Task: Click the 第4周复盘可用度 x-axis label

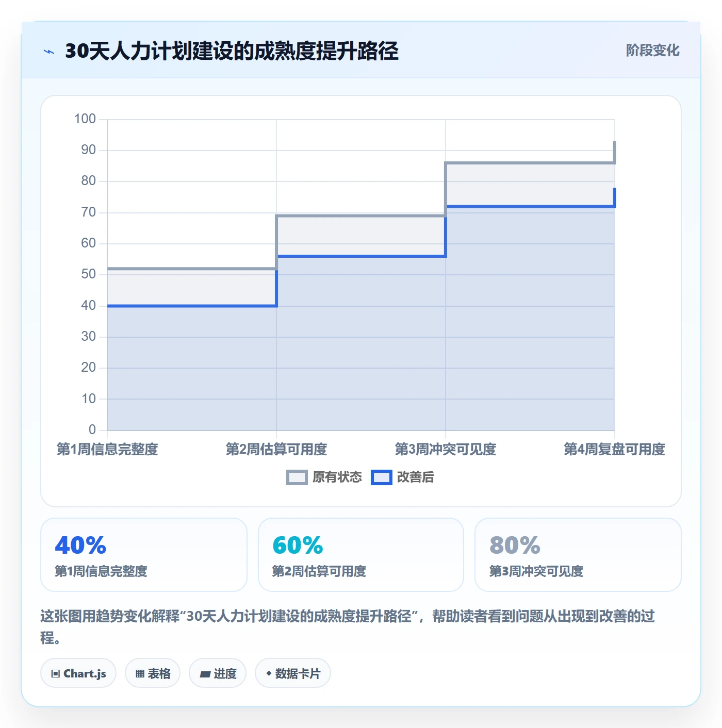Action: click(x=615, y=449)
